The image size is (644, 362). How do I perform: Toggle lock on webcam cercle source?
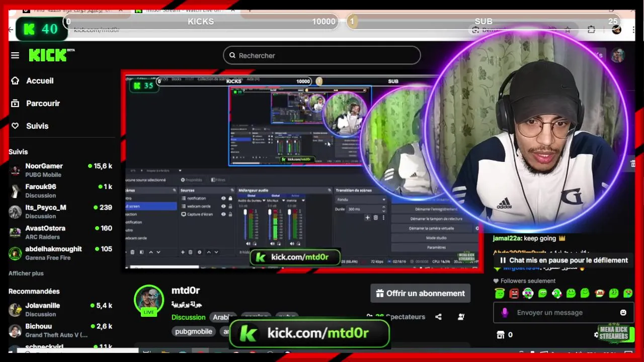[x=230, y=206]
